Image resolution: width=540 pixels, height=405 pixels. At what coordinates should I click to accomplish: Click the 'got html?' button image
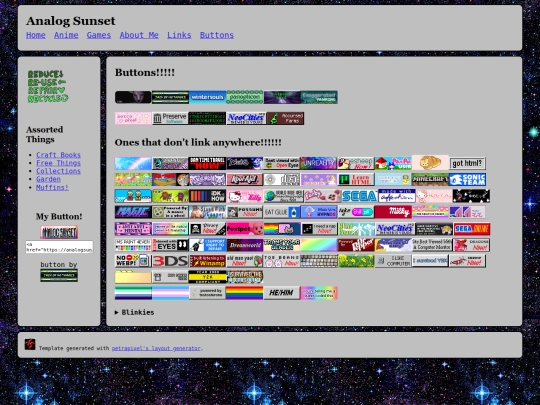tap(467, 163)
